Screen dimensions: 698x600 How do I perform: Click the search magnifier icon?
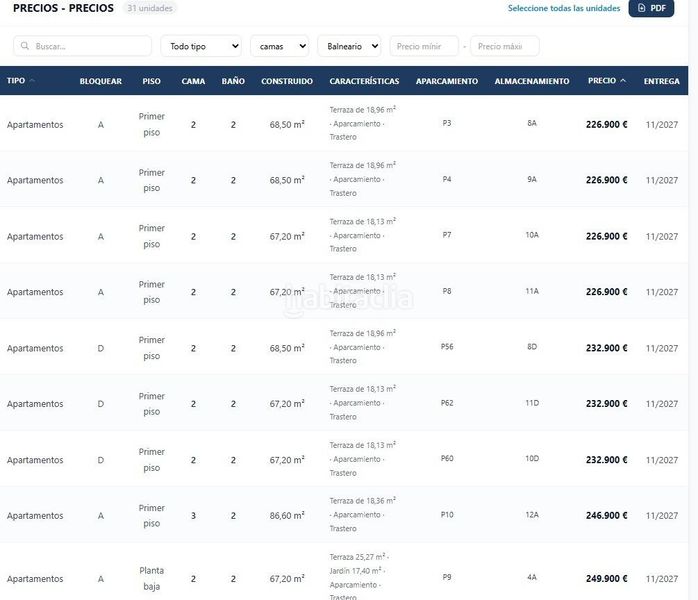tap(25, 46)
